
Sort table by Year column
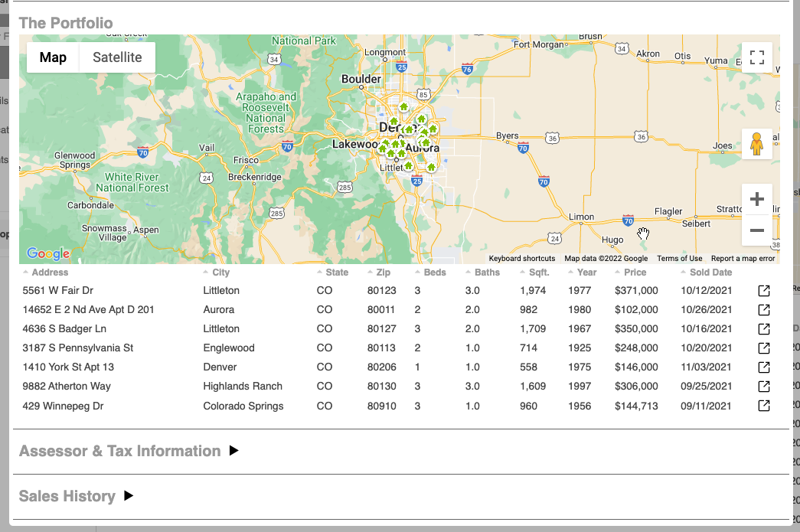(582, 273)
